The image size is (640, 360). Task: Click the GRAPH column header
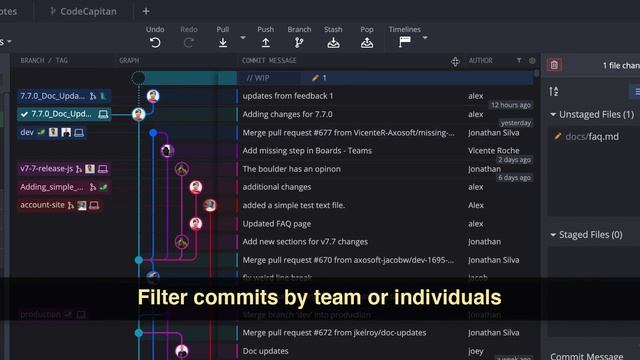(129, 60)
